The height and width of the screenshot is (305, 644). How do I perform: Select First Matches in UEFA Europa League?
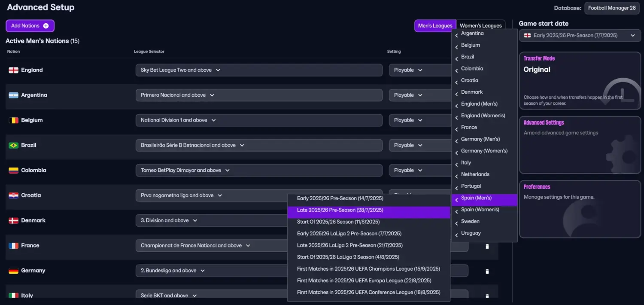tap(369, 281)
